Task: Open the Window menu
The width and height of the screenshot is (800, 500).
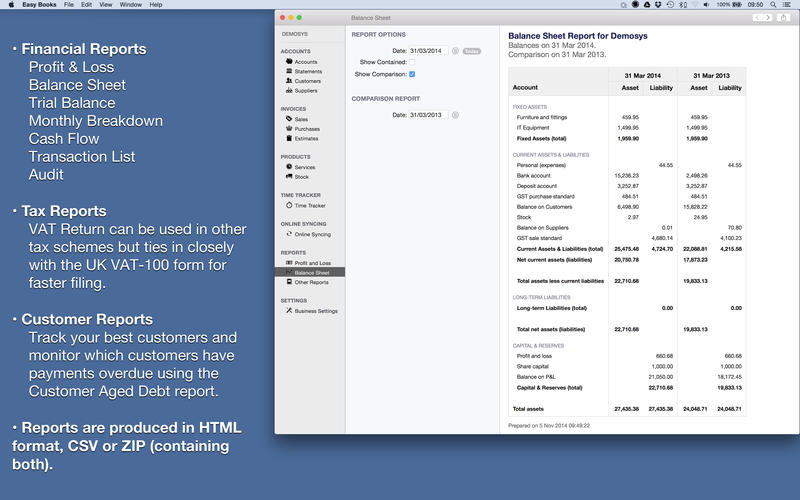Action: pos(130,5)
